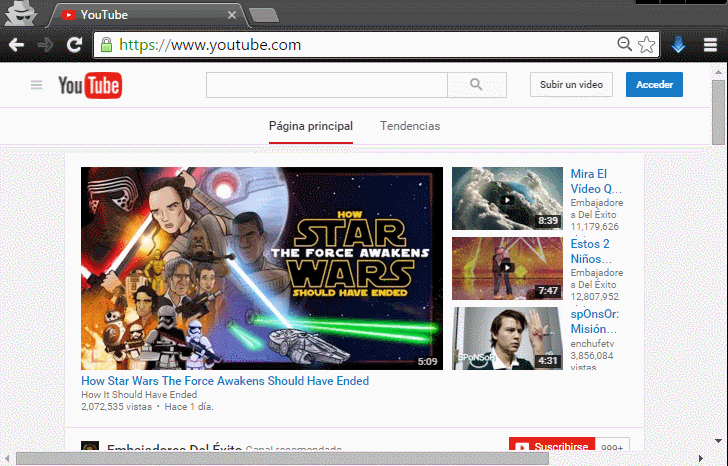Click the red Suscribirse button
Viewport: 728px width, 466px height.
(552, 445)
